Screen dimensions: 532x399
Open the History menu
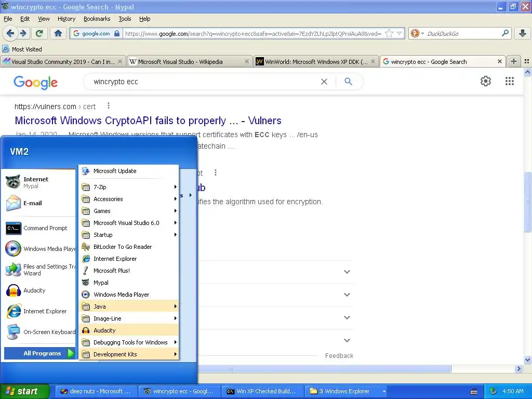[66, 19]
